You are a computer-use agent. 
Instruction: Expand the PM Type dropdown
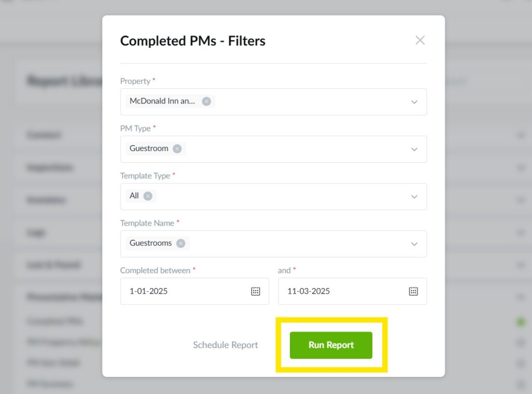point(414,149)
